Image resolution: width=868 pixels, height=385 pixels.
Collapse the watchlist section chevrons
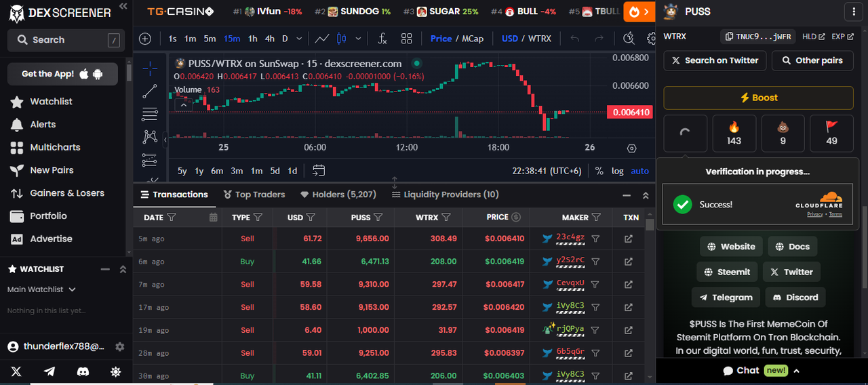pyautogui.click(x=123, y=269)
